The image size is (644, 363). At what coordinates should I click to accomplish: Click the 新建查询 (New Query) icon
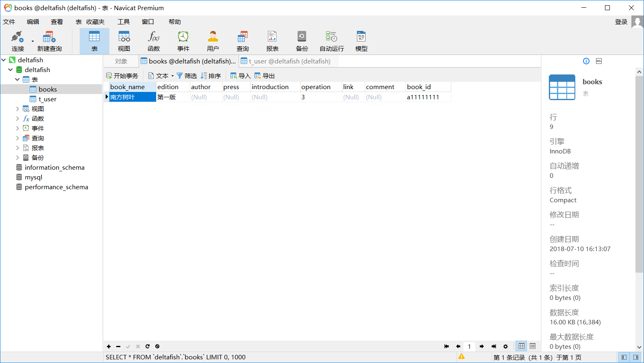(x=49, y=41)
